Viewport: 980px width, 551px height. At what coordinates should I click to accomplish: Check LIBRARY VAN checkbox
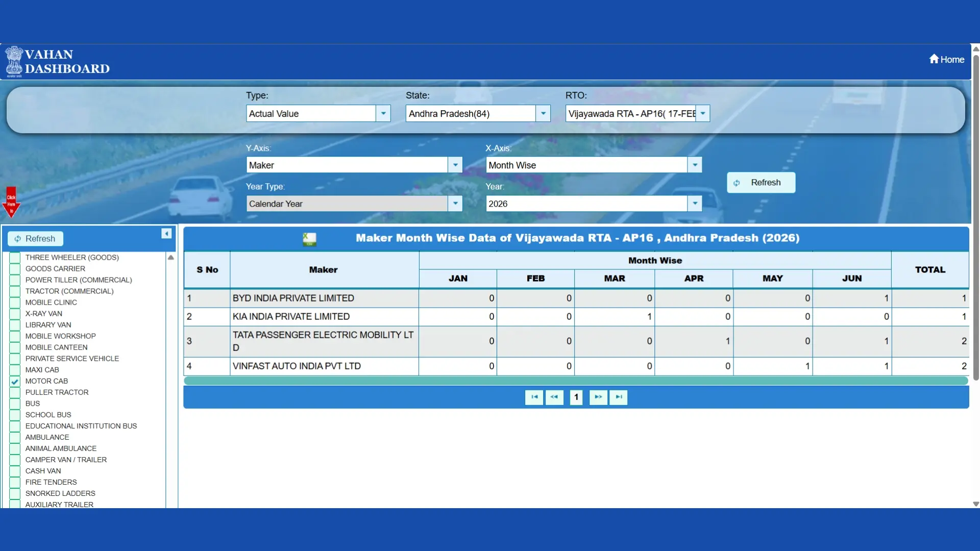point(15,325)
